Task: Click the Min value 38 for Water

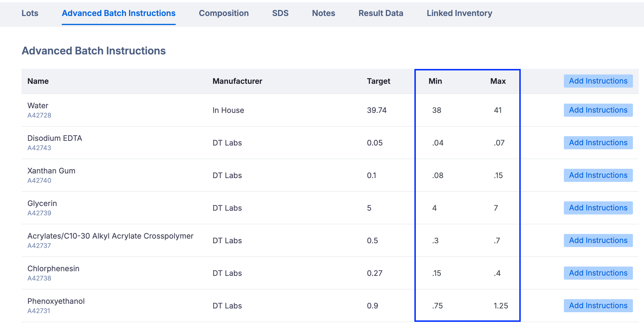Action: click(437, 110)
